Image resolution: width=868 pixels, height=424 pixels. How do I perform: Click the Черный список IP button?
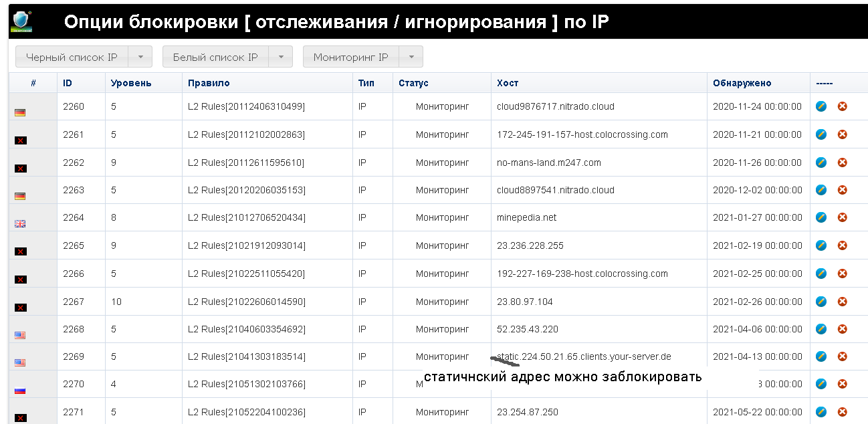pos(72,57)
